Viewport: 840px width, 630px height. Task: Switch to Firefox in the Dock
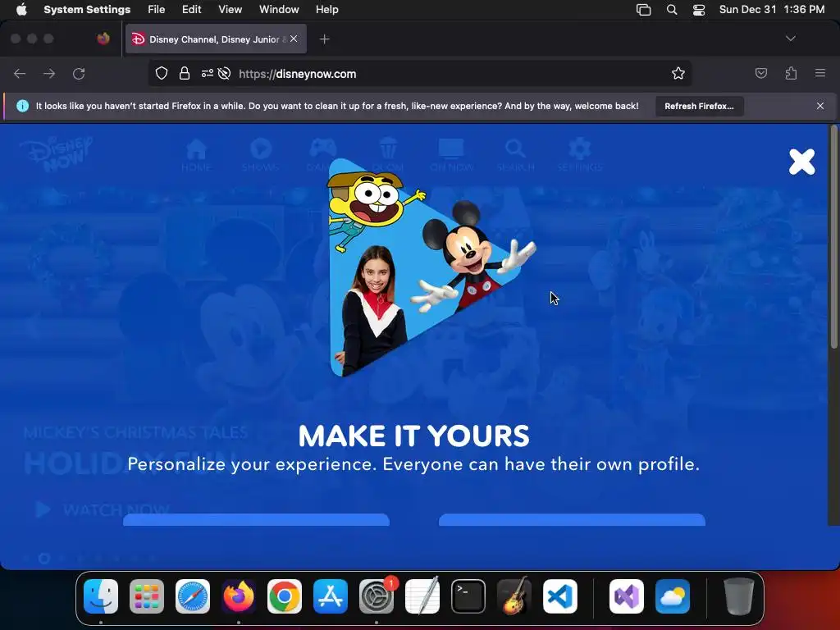click(239, 596)
